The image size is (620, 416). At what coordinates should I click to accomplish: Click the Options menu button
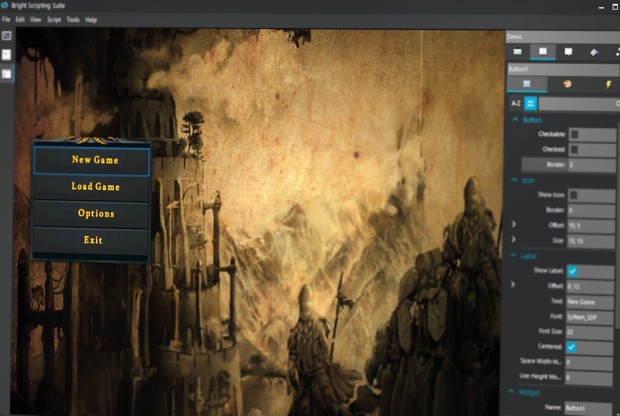[x=91, y=214]
